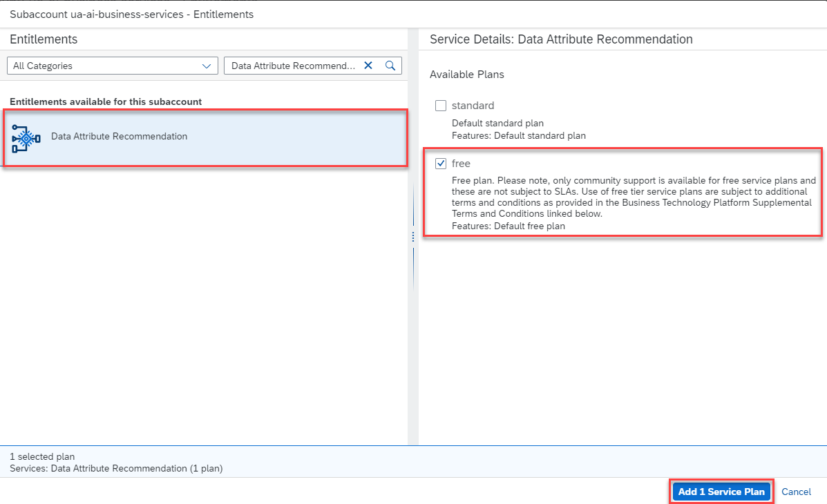The height and width of the screenshot is (504, 827).
Task: Click the 'Available Plans' heading
Action: tap(467, 75)
